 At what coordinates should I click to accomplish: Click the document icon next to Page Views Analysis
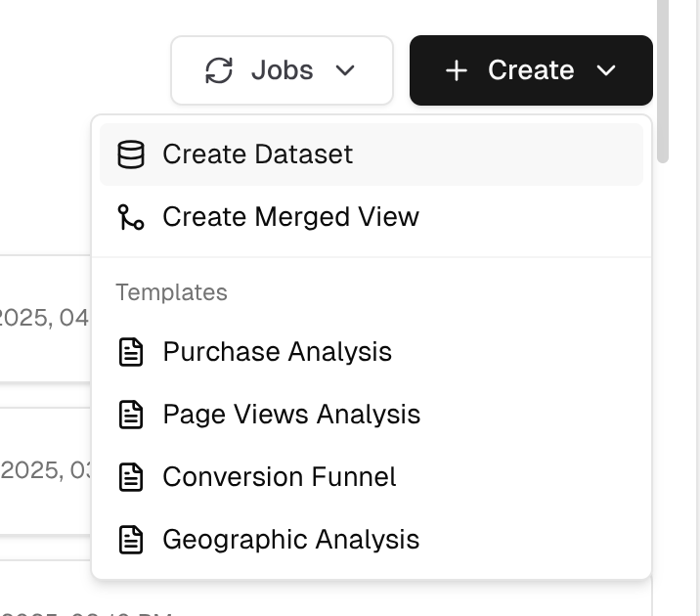[x=131, y=415]
